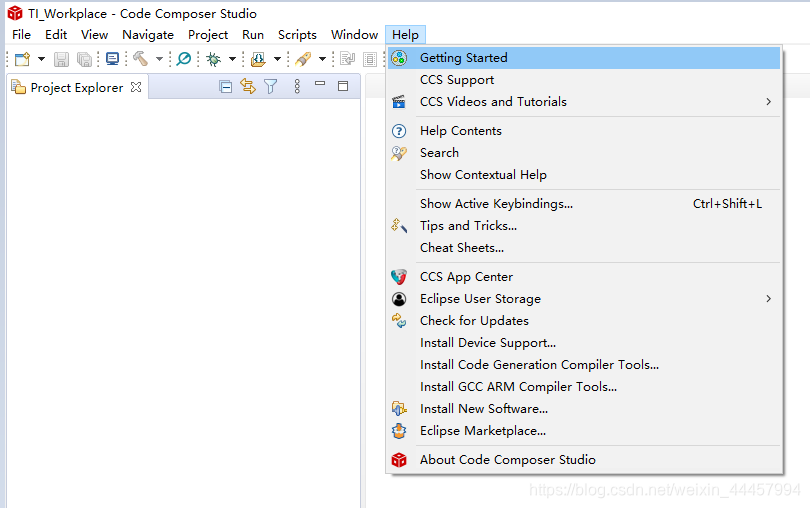
Task: Select the Project Explorer tab
Action: point(76,88)
